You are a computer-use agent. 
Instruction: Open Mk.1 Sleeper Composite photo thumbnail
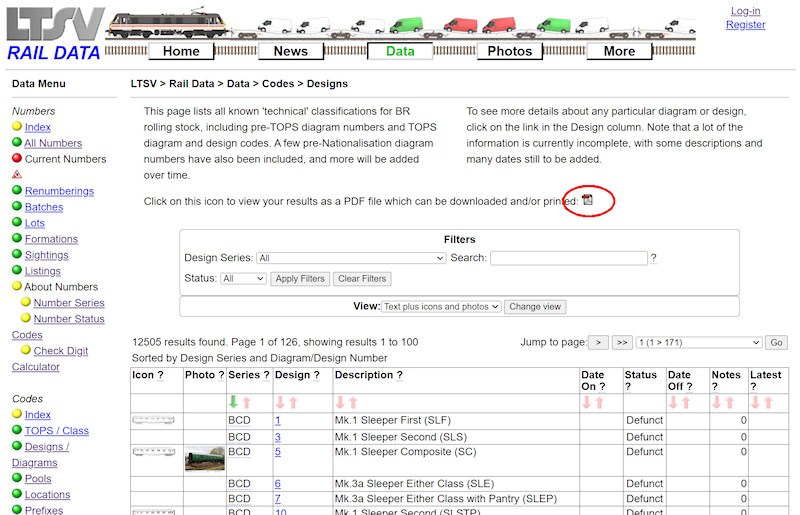point(205,459)
